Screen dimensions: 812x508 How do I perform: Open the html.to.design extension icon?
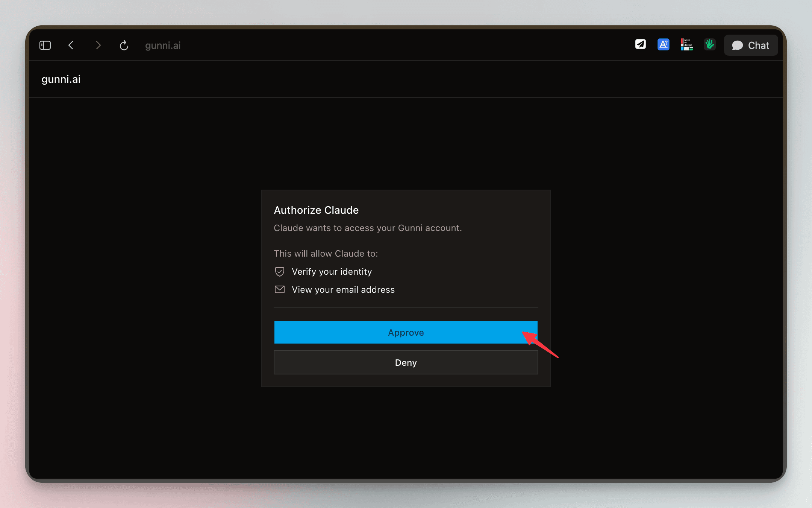tap(686, 44)
